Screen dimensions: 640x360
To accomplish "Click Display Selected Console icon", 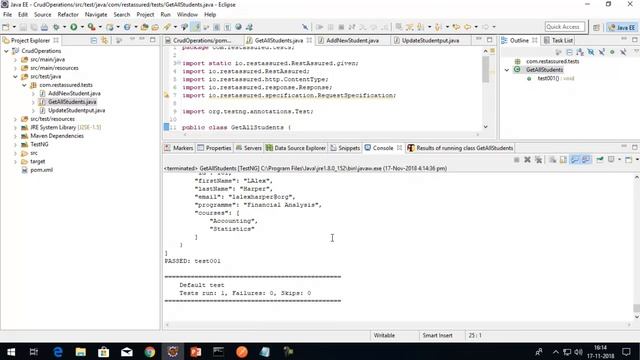I will tap(611, 159).
